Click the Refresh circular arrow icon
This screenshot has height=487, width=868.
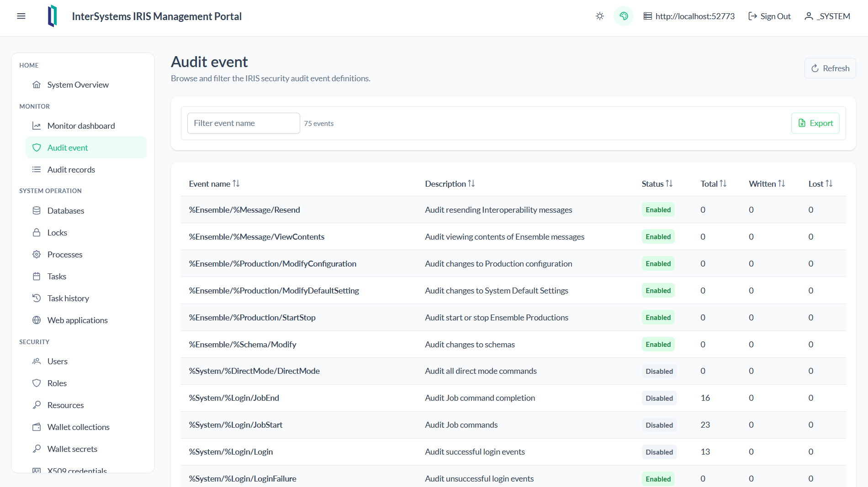tap(815, 68)
